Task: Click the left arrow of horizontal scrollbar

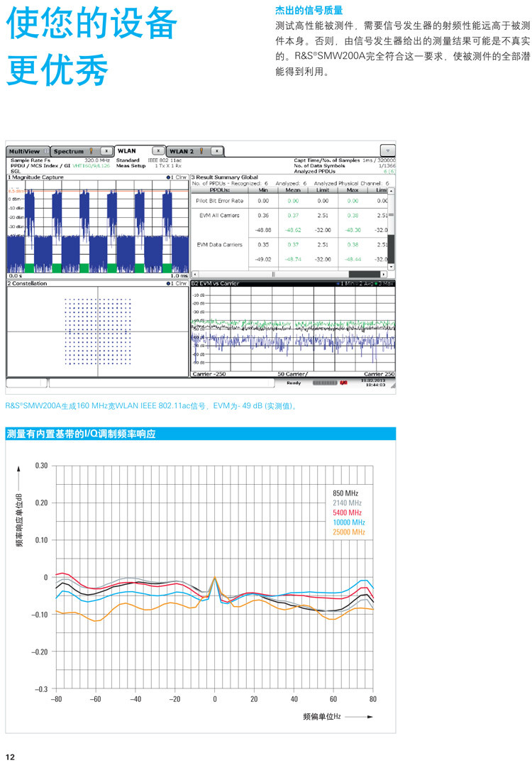Action: (196, 275)
